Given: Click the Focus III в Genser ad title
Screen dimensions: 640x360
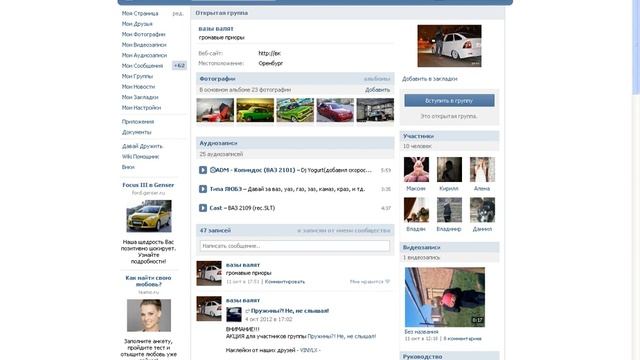Looking at the screenshot, I should [148, 185].
